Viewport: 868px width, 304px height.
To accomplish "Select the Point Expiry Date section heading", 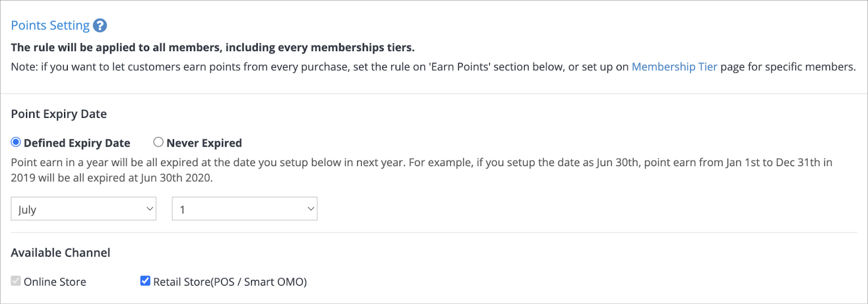I will coord(59,114).
